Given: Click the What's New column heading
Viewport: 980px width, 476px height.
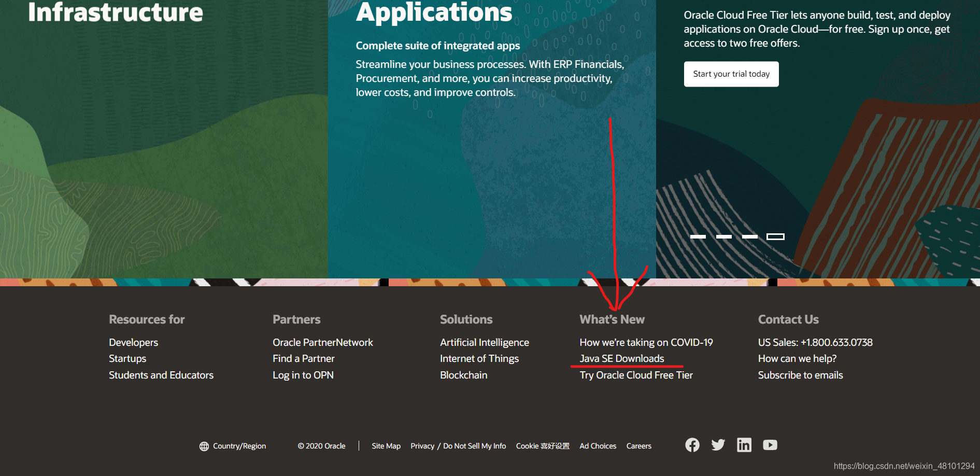Looking at the screenshot, I should pos(612,319).
